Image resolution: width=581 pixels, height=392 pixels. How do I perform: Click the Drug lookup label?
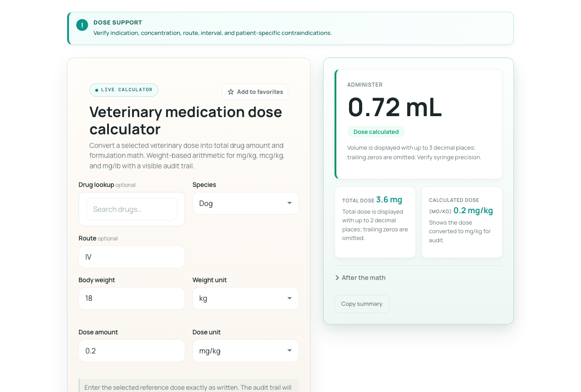(x=96, y=185)
